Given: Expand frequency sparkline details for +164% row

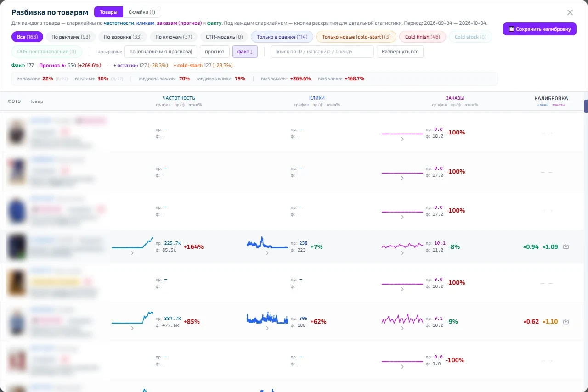Looking at the screenshot, I should coord(132,253).
